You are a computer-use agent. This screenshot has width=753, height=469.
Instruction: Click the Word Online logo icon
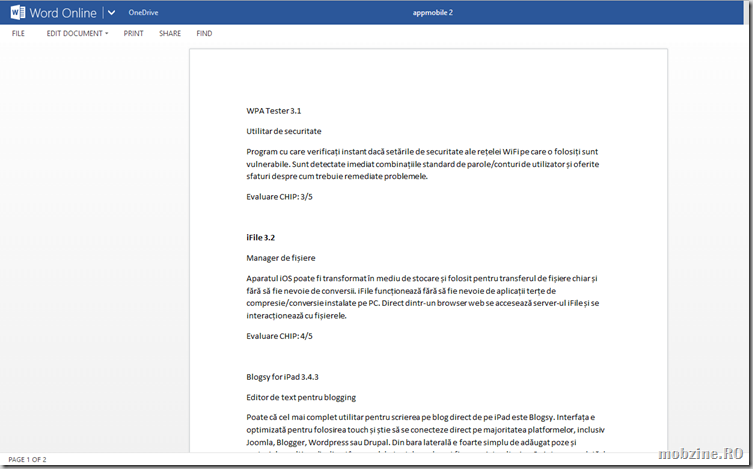pos(18,12)
